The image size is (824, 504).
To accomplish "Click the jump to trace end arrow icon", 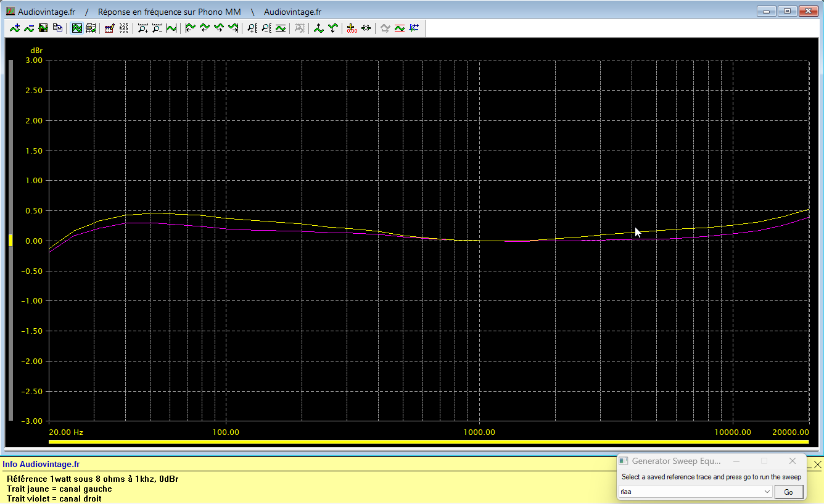I will [x=233, y=28].
